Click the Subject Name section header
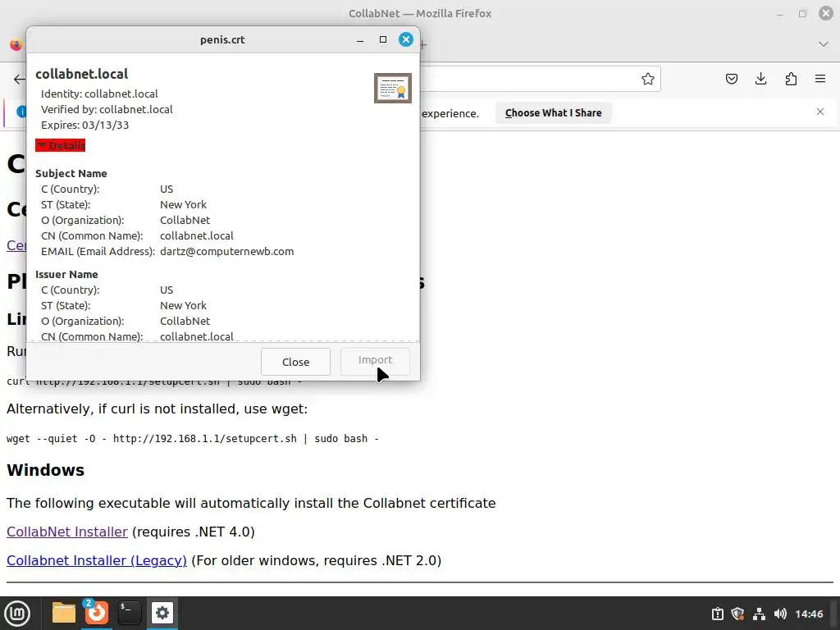Viewport: 840px width, 630px height. point(71,174)
